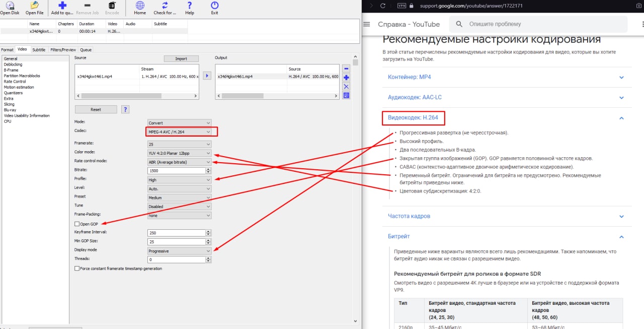Click Check for updates icon
This screenshot has height=329, width=644.
(165, 6)
